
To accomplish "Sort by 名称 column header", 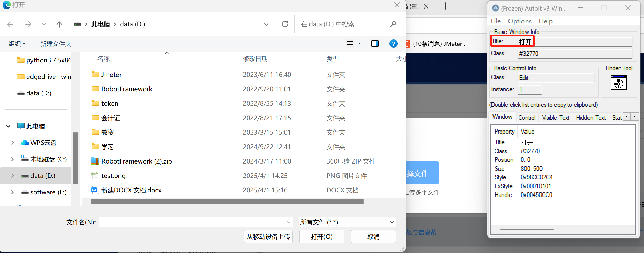I will pyautogui.click(x=104, y=59).
